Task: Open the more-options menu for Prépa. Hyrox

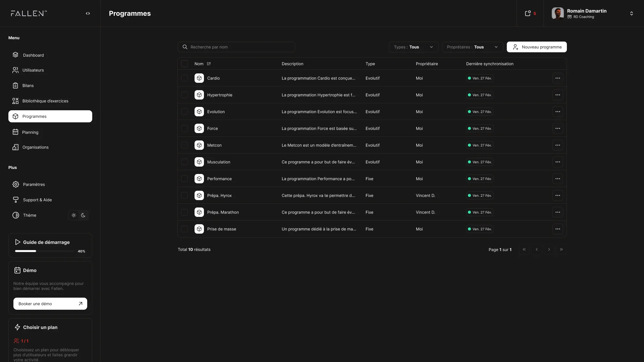Action: pos(557,195)
